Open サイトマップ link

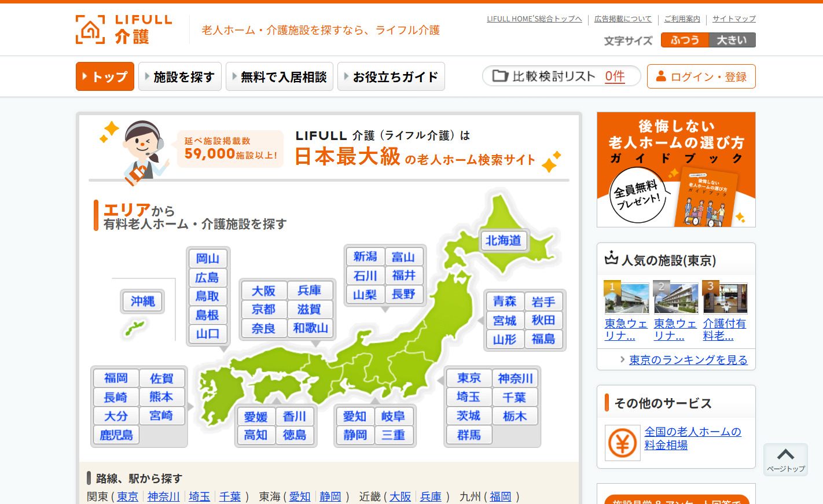(x=734, y=19)
